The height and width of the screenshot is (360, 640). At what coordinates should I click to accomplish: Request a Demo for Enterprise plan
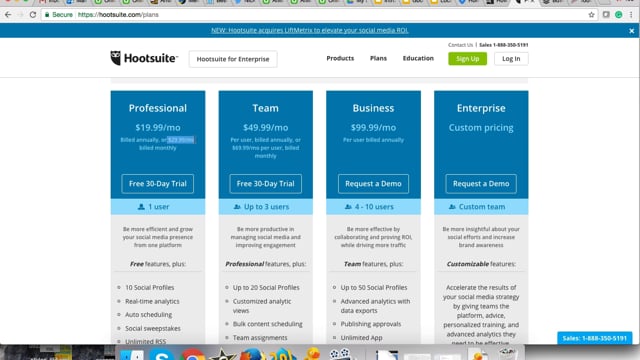pos(481,184)
